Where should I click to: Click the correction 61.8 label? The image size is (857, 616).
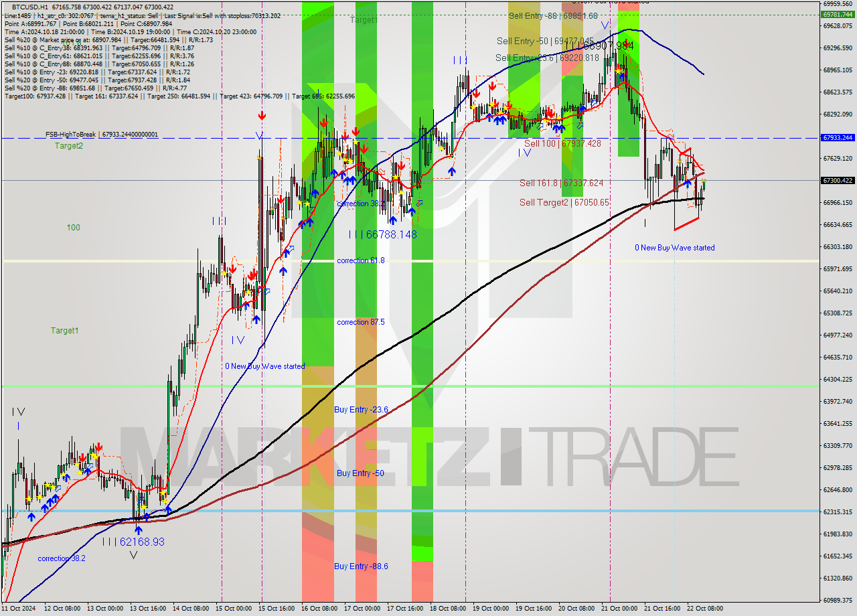point(361,260)
